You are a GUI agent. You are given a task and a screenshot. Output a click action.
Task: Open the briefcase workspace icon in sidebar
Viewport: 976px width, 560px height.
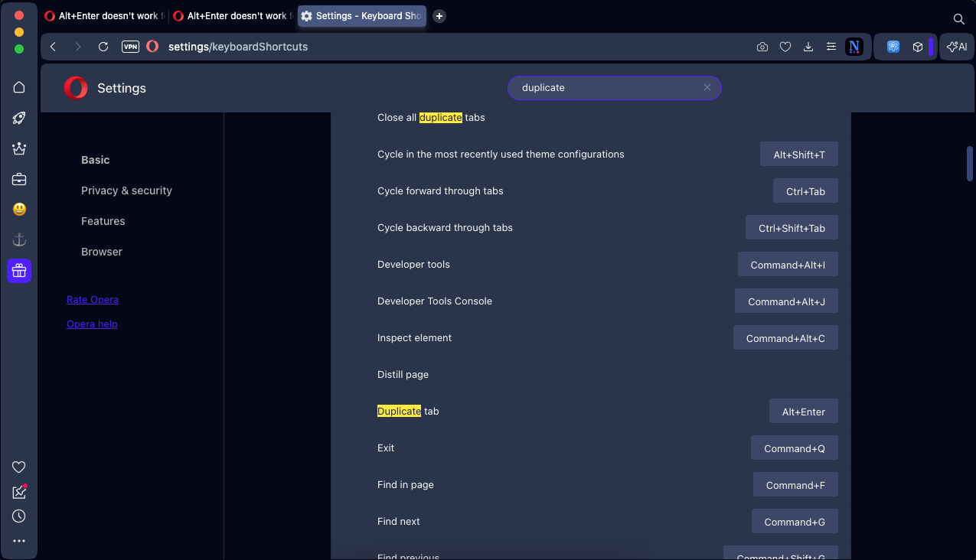(19, 179)
